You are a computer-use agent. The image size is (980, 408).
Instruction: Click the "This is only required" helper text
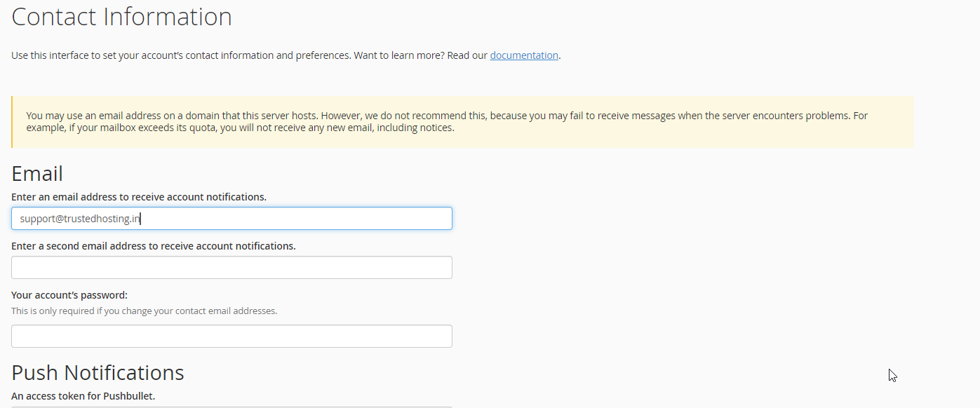click(x=144, y=311)
